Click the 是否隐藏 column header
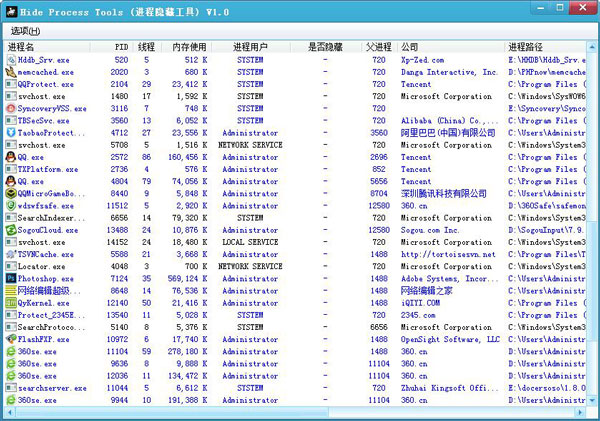This screenshot has width=600, height=421. click(325, 47)
